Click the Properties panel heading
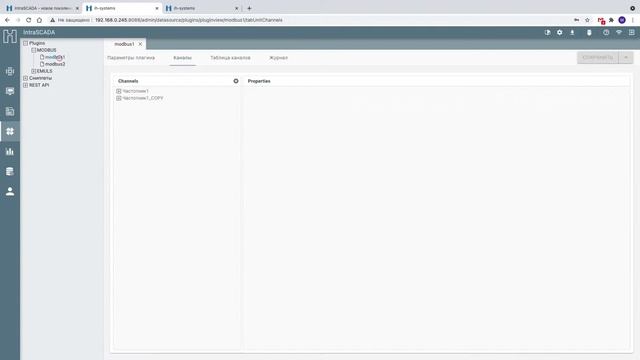This screenshot has width=640, height=360. coord(259,81)
